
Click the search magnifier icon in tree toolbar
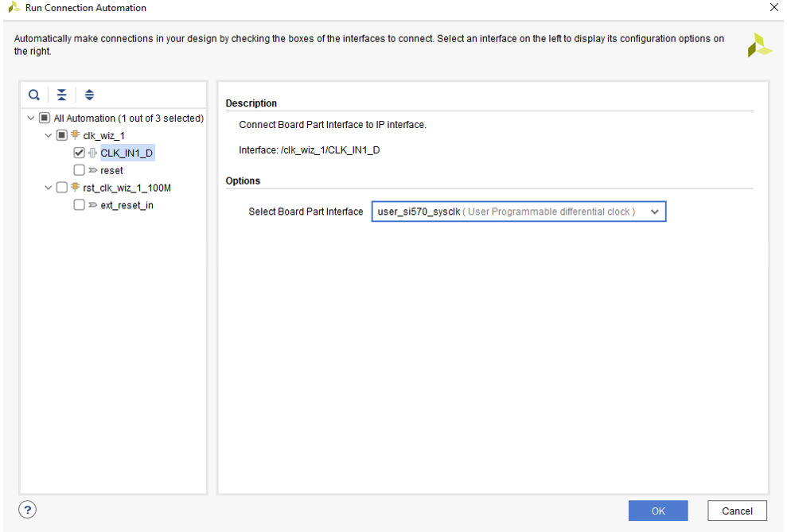coord(34,95)
